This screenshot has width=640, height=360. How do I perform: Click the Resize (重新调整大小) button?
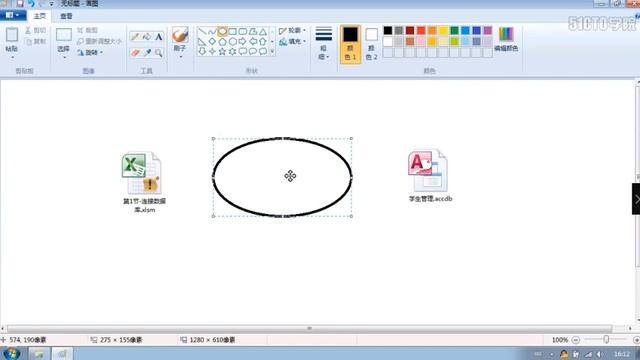(x=99, y=41)
